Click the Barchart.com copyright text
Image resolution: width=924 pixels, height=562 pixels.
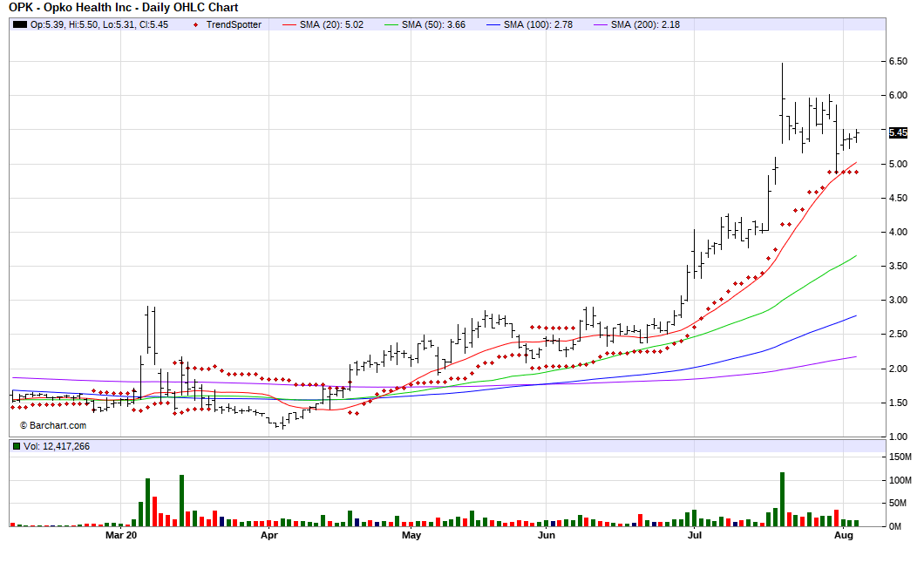click(x=53, y=425)
